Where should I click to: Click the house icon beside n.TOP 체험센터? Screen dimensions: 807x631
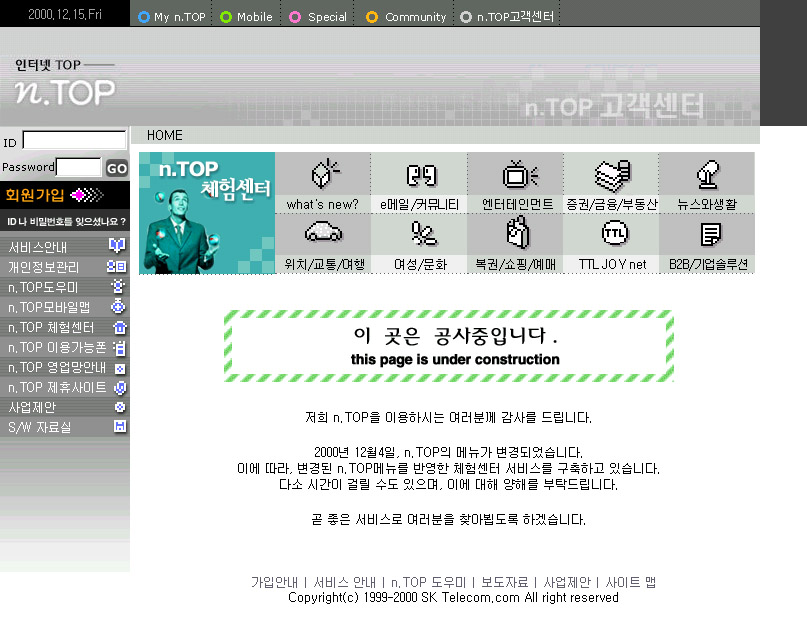click(x=119, y=327)
